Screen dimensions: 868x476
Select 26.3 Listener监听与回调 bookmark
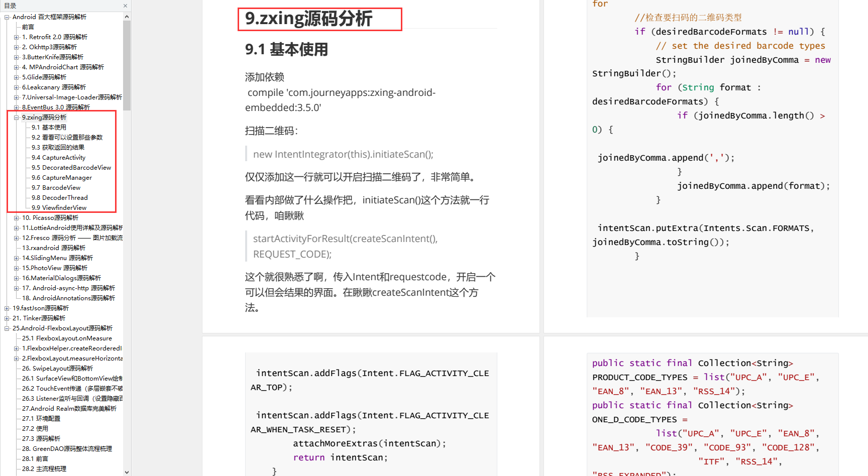72,399
